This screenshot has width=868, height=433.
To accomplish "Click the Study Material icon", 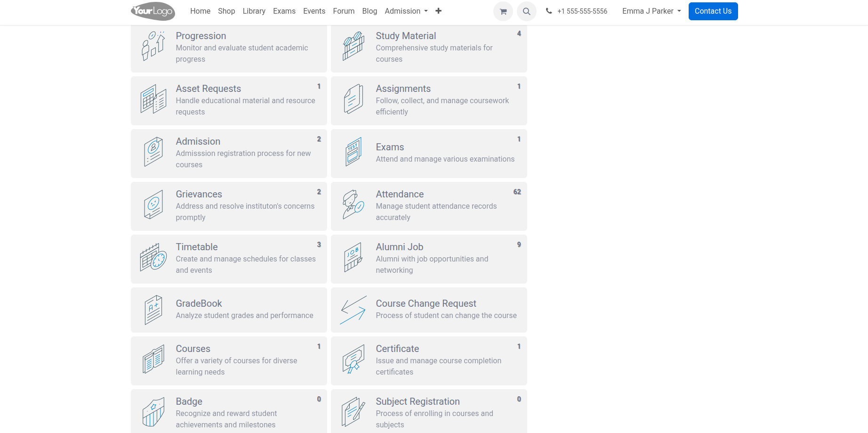I will pos(354,46).
